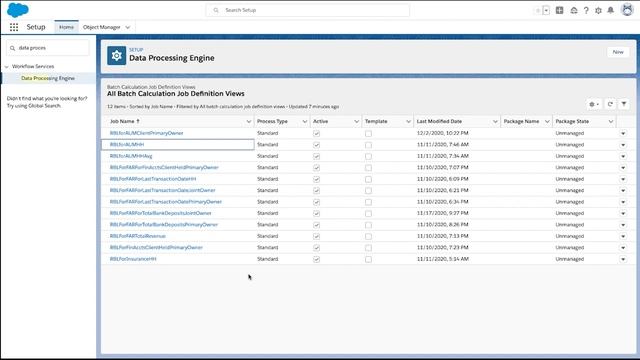Click the Quick Find box containing "data proces"
Screen dimensions: 640x360
coord(48,48)
